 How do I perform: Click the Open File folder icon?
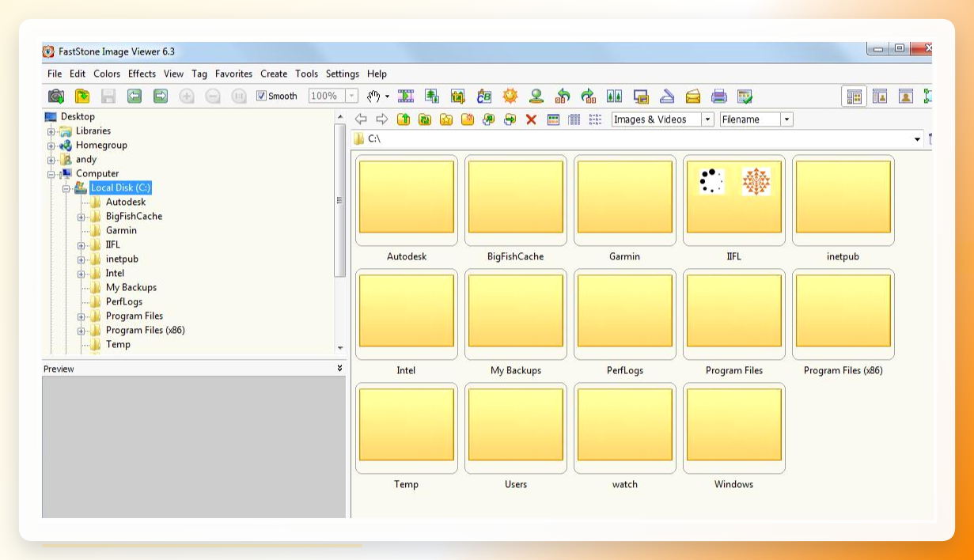[x=82, y=96]
